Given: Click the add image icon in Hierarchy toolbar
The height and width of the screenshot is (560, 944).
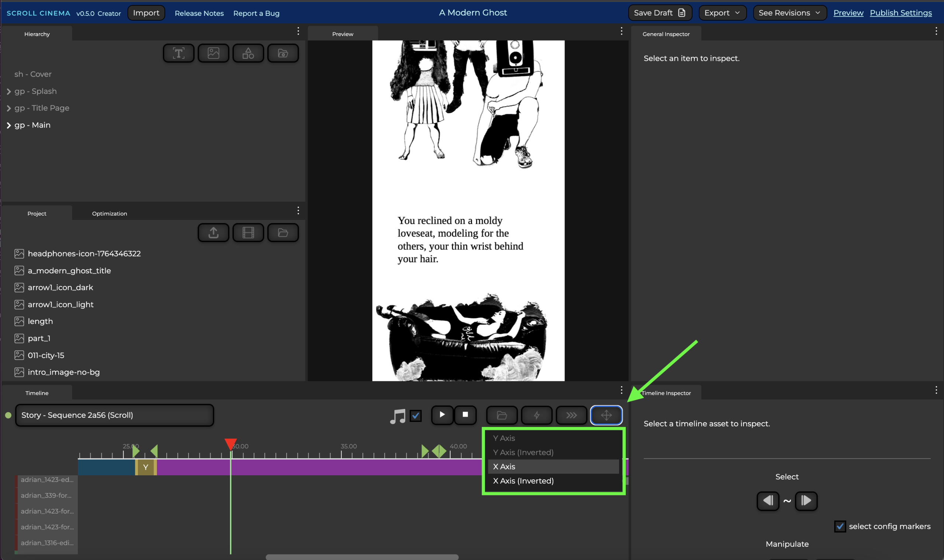Looking at the screenshot, I should coord(214,53).
